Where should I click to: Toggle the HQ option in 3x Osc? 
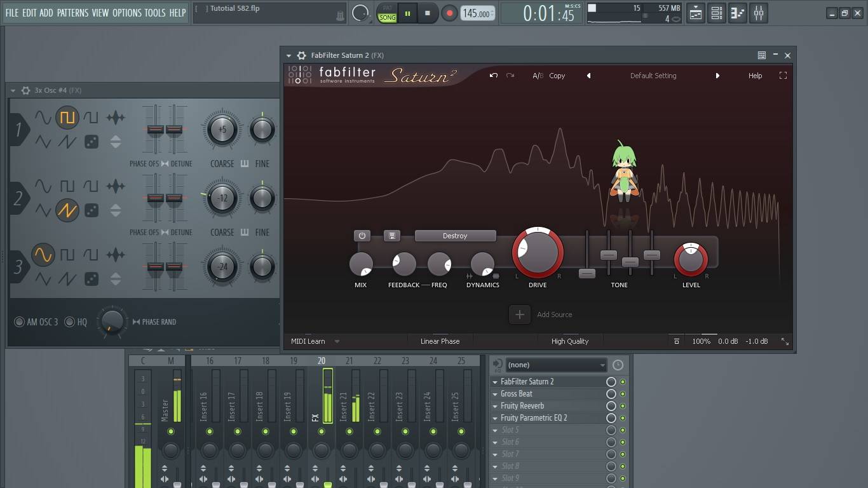pos(69,322)
